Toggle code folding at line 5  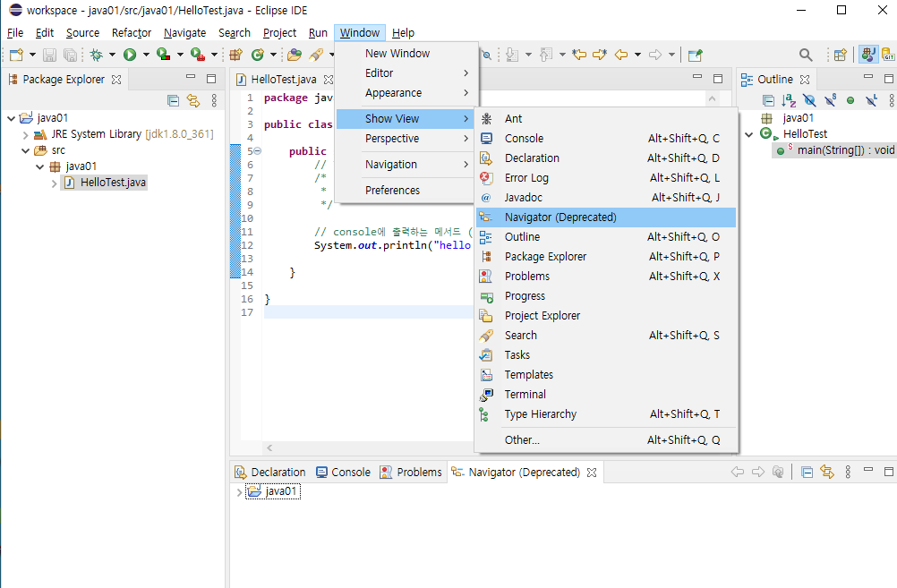[258, 151]
